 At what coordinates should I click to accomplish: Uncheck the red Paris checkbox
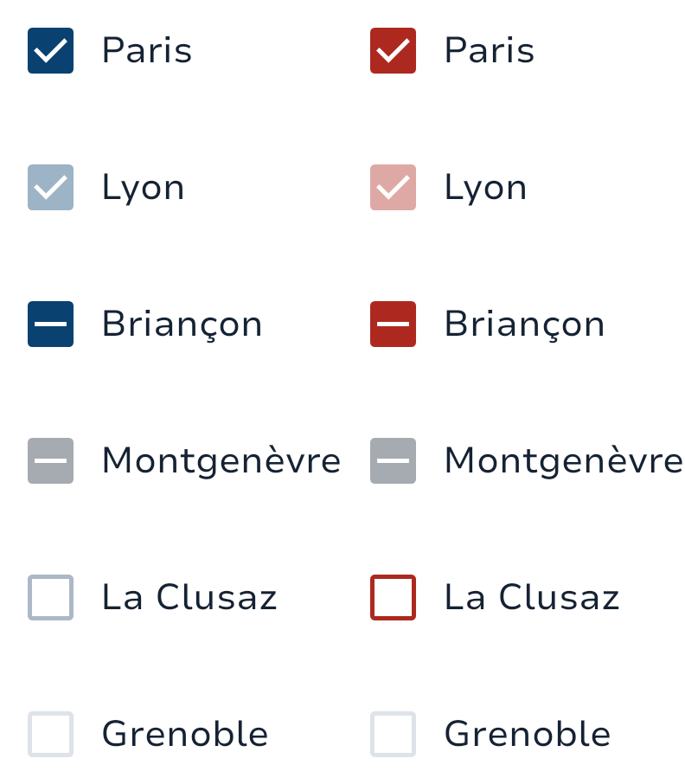coord(393,51)
